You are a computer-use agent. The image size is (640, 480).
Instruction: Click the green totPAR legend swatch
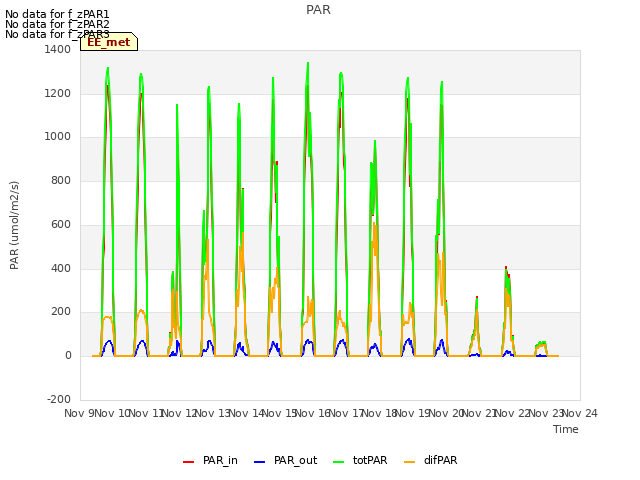(x=338, y=462)
